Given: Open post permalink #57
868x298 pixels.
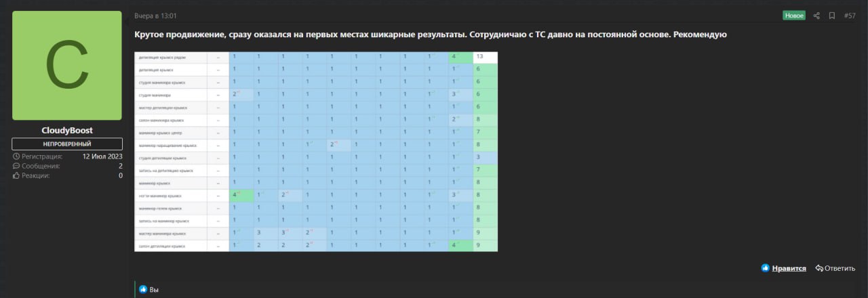Looking at the screenshot, I should pyautogui.click(x=849, y=16).
